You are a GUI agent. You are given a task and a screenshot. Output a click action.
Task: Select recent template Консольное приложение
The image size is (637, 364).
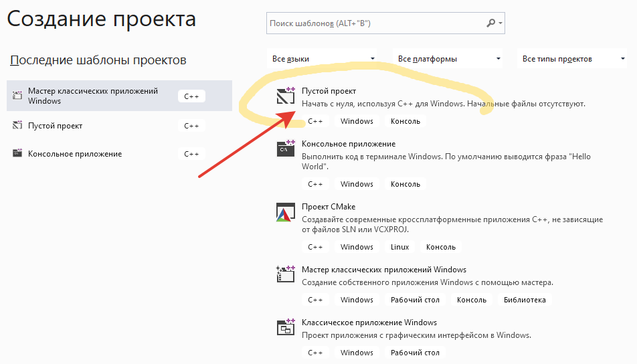[119, 154]
